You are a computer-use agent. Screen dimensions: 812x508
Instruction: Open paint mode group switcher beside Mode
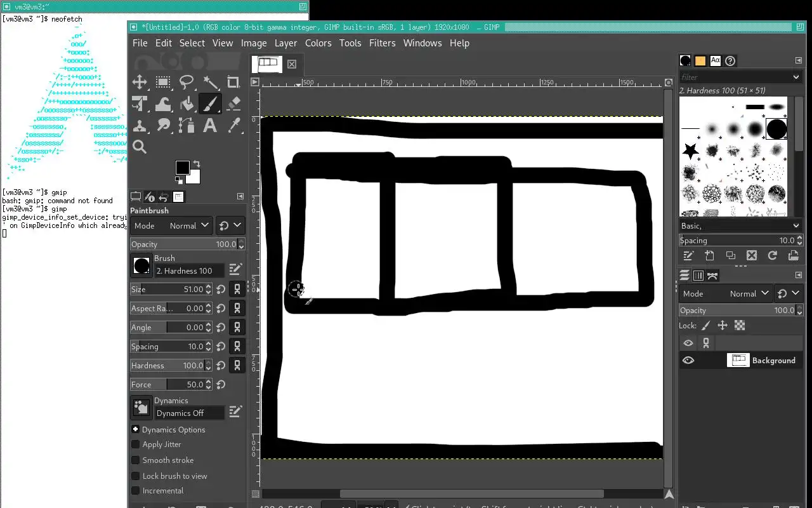pos(230,225)
